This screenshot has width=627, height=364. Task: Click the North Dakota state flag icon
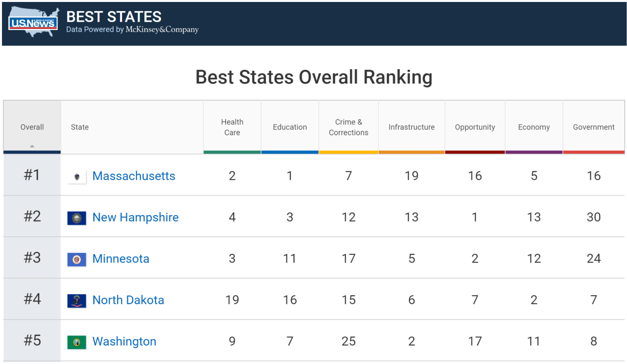coord(77,301)
